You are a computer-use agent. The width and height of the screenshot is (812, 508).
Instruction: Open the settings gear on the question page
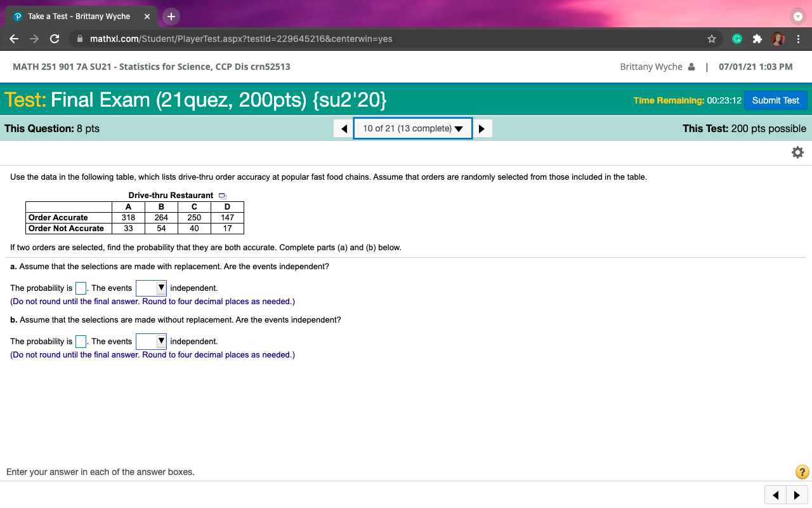pyautogui.click(x=797, y=152)
